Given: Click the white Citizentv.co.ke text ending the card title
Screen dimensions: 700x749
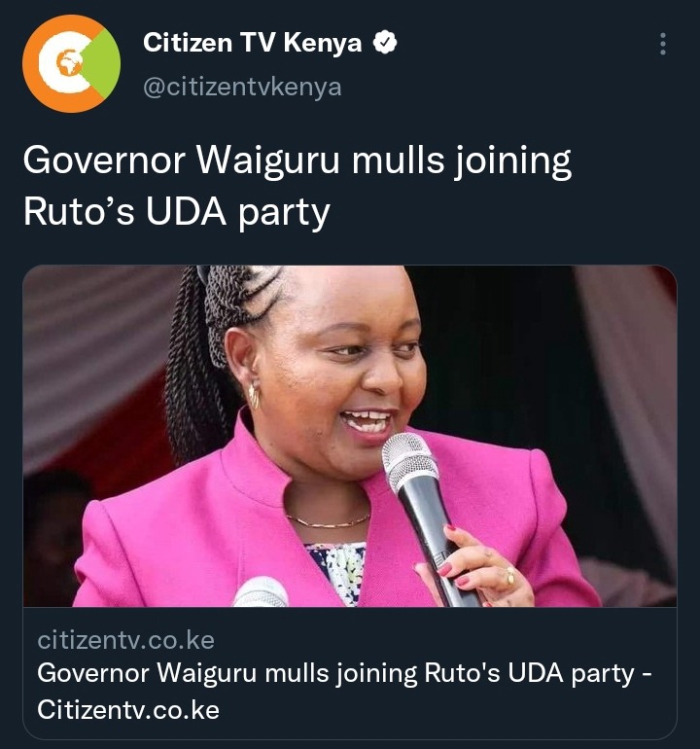Looking at the screenshot, I should coord(128,710).
